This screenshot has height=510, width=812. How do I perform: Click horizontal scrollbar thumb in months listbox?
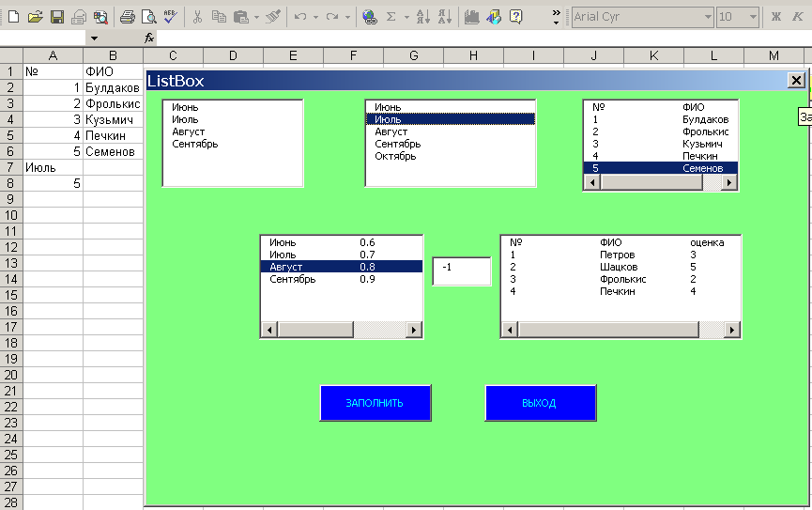[316, 330]
